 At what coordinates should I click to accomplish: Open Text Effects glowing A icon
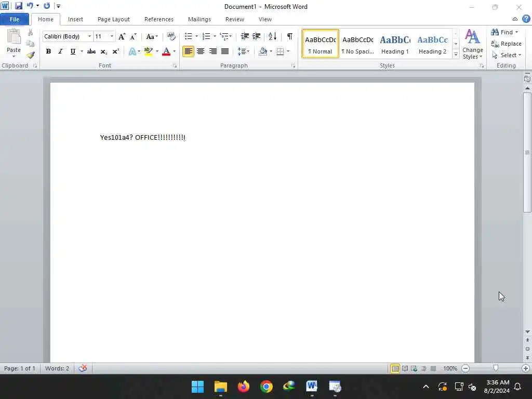pos(132,51)
